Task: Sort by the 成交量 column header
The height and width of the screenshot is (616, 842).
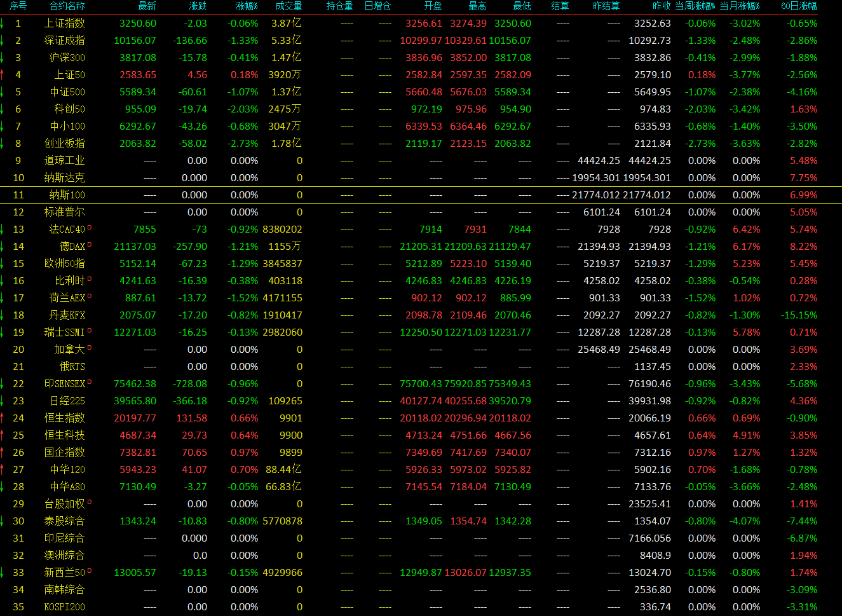Action: (289, 6)
